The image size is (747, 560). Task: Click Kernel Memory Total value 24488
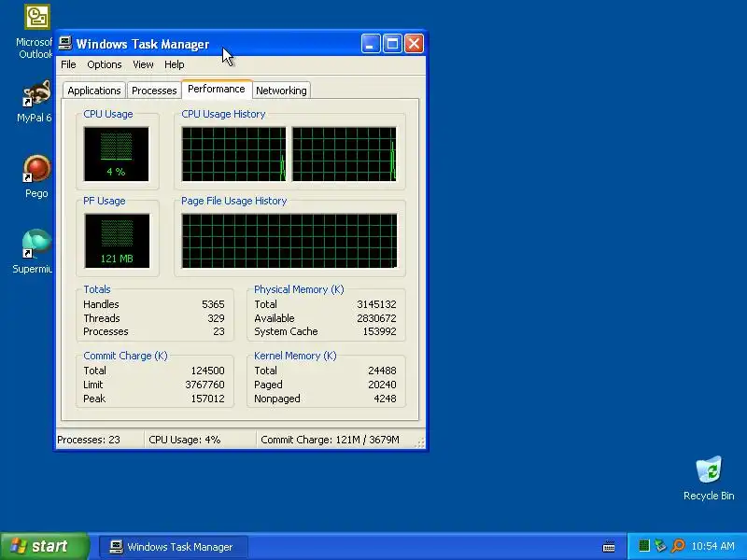click(382, 371)
